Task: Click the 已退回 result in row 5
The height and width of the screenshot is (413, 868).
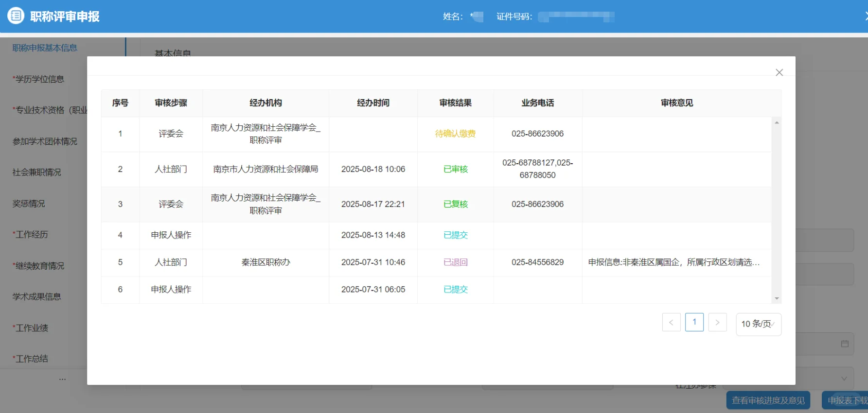Action: tap(455, 262)
